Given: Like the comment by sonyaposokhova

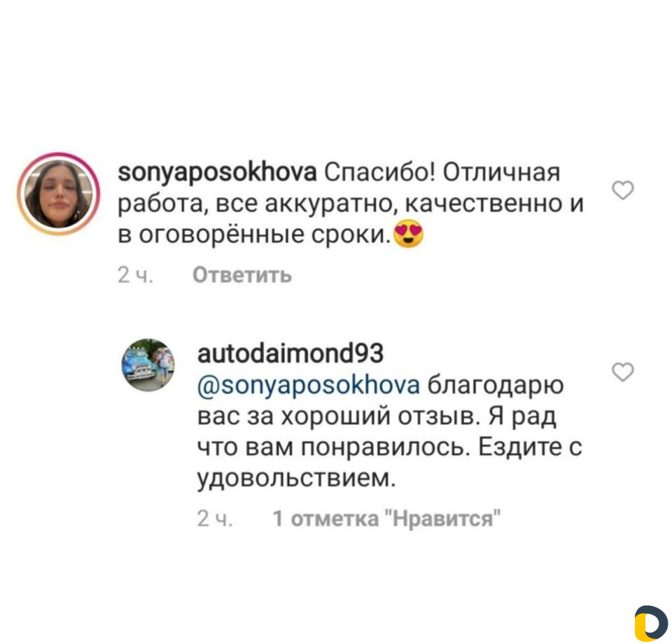Looking at the screenshot, I should click(623, 190).
